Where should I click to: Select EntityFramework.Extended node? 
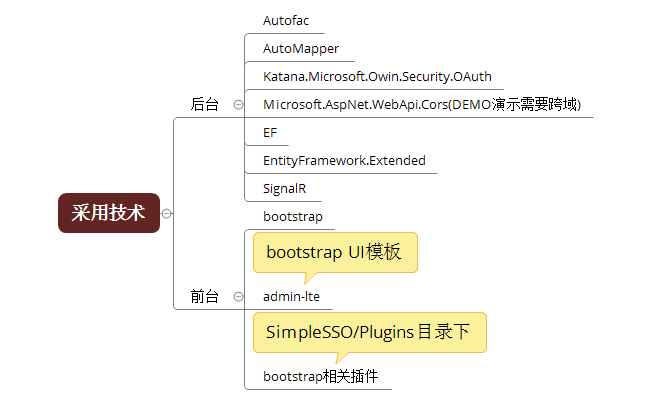pyautogui.click(x=344, y=161)
